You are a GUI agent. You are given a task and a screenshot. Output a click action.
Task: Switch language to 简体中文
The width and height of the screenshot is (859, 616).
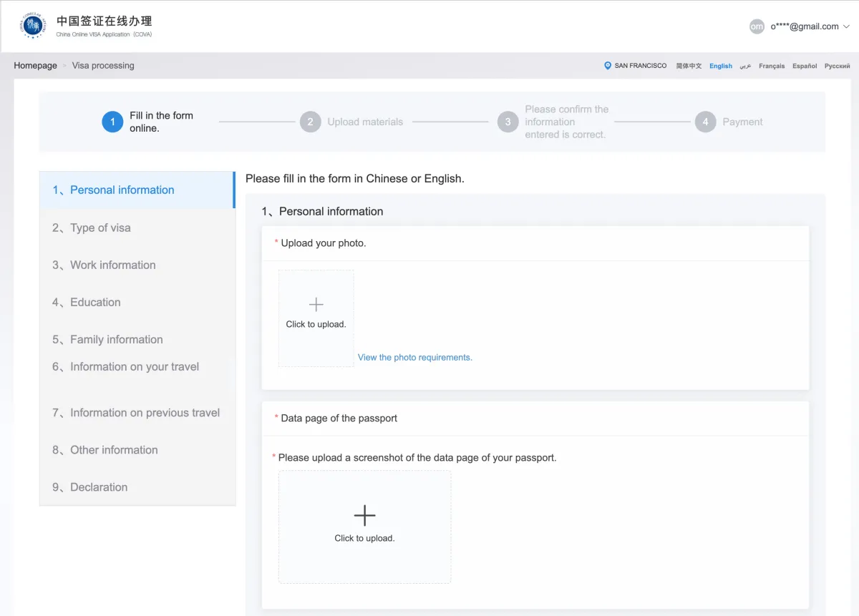689,65
